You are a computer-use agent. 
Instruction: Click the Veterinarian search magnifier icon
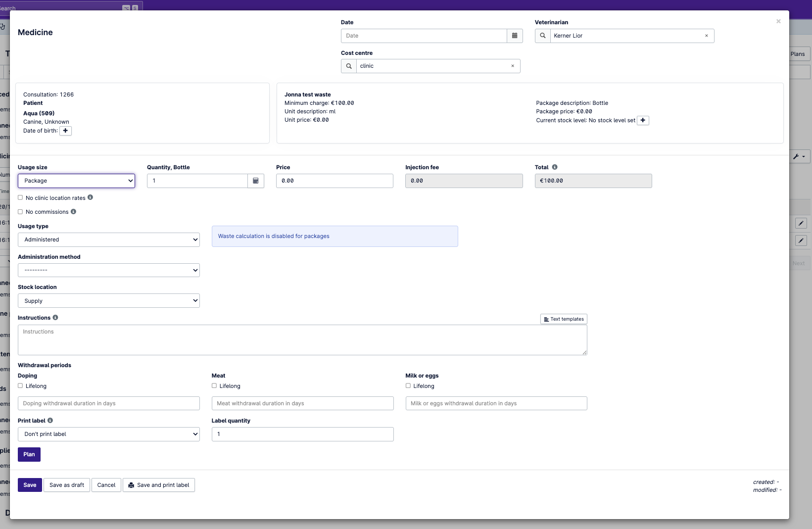543,36
